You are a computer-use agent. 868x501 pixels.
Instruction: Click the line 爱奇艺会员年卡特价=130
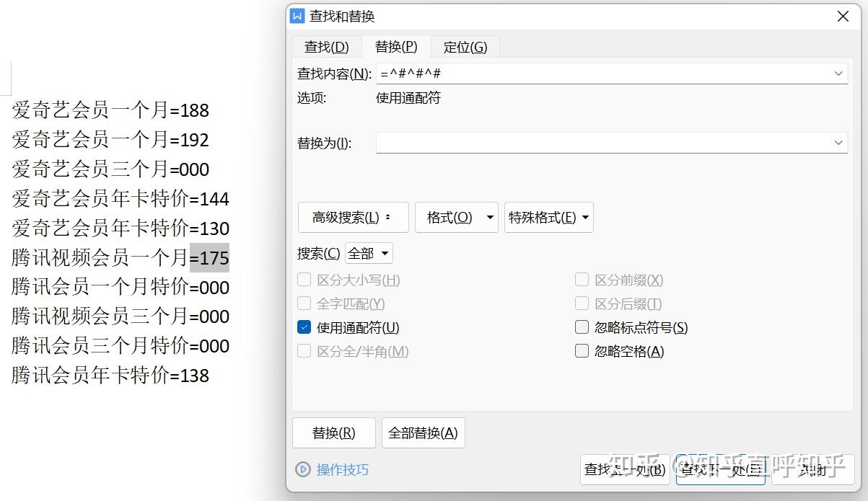point(120,229)
